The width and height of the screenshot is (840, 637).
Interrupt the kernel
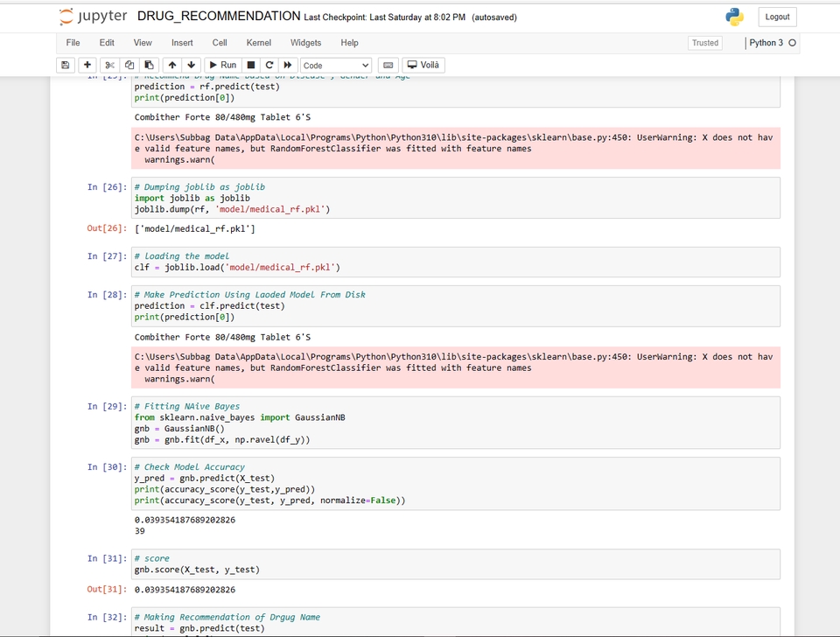coord(250,65)
